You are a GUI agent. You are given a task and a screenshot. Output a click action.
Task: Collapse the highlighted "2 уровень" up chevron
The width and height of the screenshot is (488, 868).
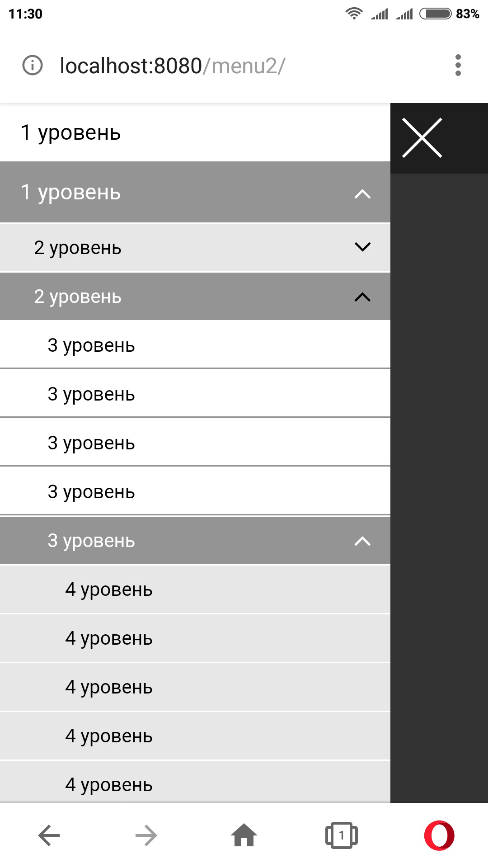point(362,297)
